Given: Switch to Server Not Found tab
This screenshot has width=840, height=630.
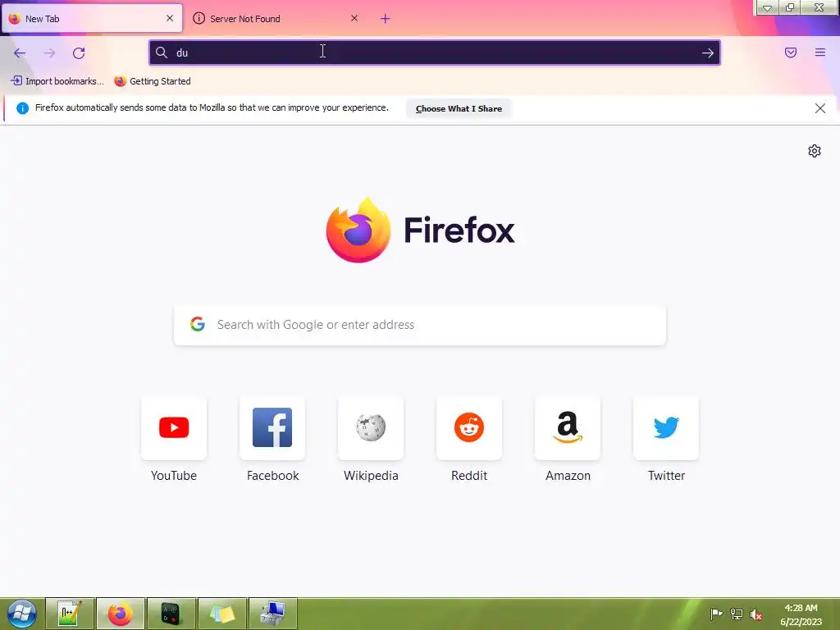Looking at the screenshot, I should 275,18.
